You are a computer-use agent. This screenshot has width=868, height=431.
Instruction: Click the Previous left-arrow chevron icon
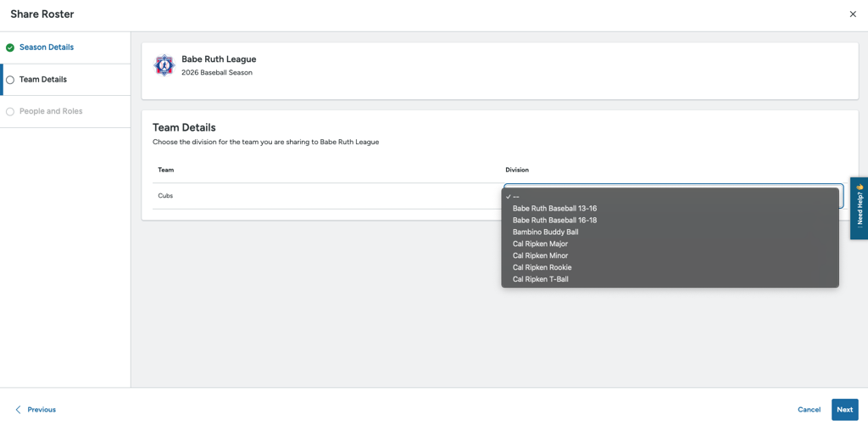(x=18, y=410)
